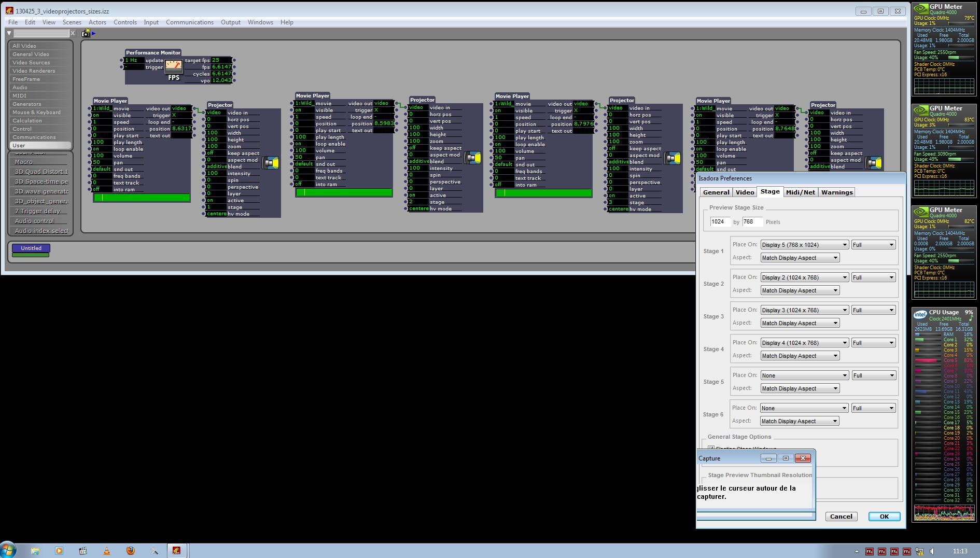Click Cancel in Isadora Preferences
The height and width of the screenshot is (558, 980).
pyautogui.click(x=841, y=517)
